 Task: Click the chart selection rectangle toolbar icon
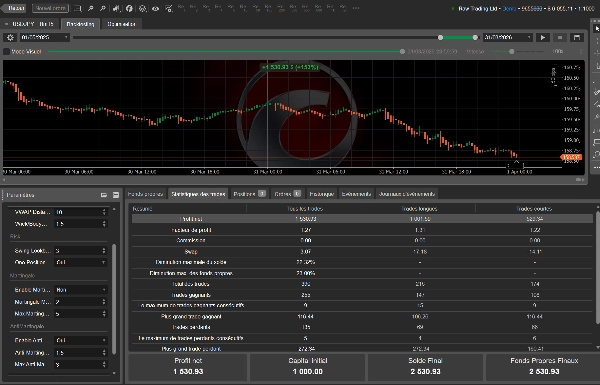click(x=77, y=8)
